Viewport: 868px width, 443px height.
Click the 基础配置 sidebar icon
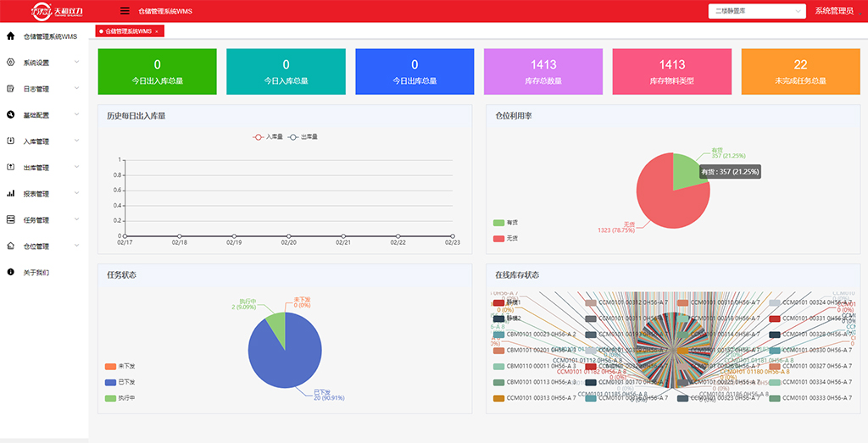(x=11, y=115)
